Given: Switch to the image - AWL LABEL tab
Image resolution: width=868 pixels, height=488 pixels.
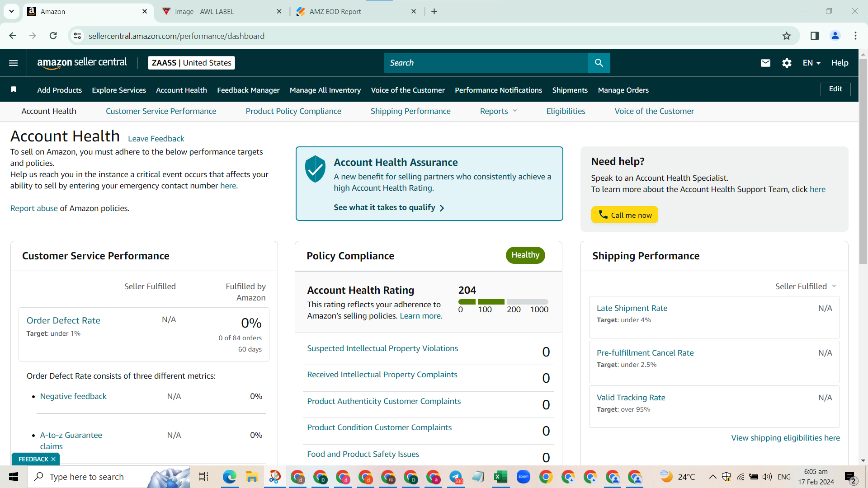Looking at the screenshot, I should point(222,11).
